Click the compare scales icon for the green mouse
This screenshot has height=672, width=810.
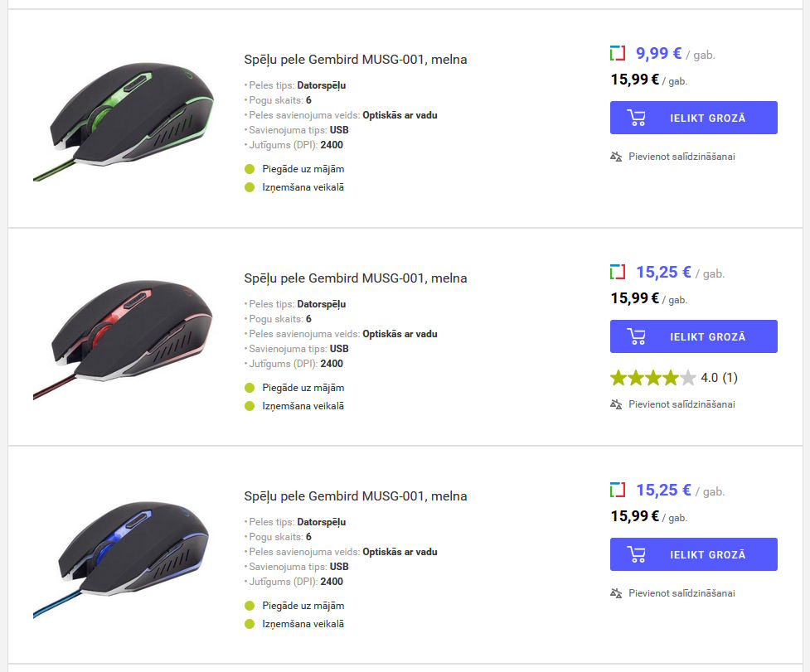pos(616,157)
